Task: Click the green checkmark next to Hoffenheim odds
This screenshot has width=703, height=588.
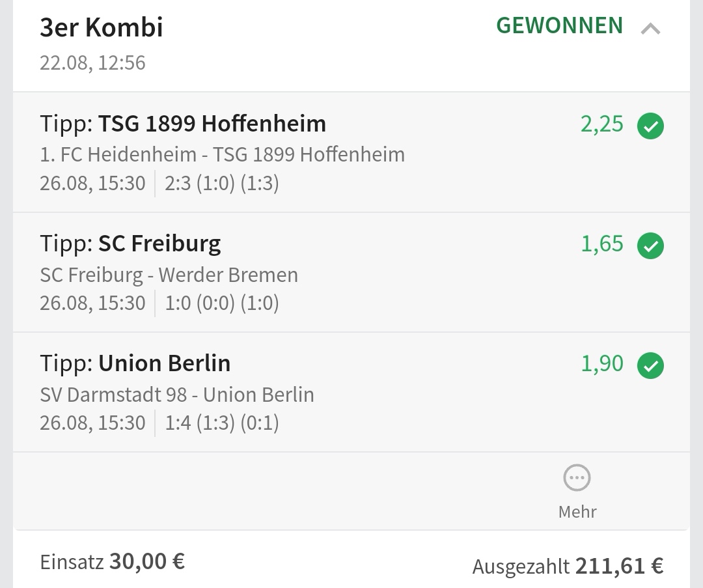Action: pos(650,126)
